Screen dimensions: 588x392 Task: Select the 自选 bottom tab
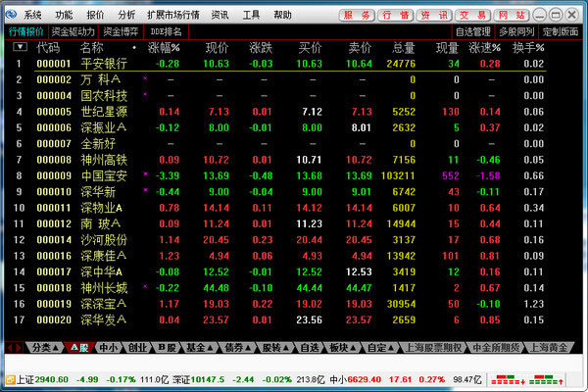point(310,348)
